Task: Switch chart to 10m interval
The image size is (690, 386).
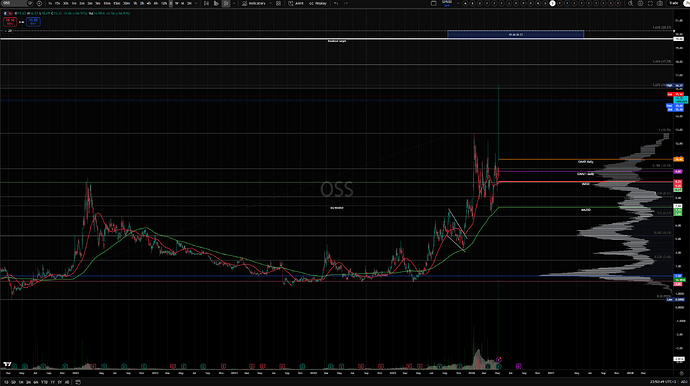Action: (x=107, y=3)
